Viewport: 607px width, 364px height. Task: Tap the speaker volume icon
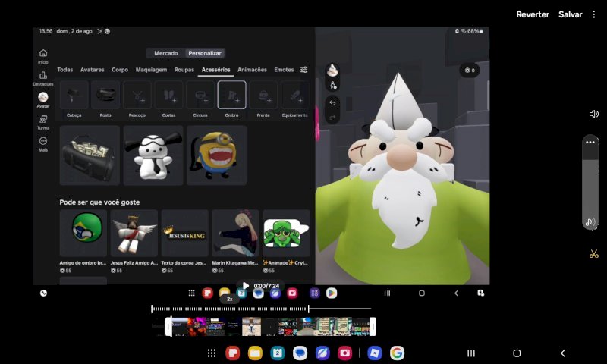coord(593,114)
